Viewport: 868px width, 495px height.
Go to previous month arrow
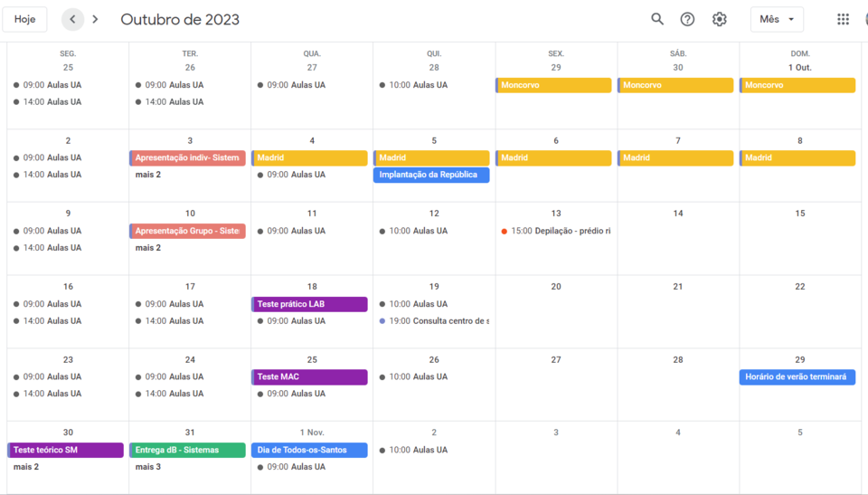pyautogui.click(x=73, y=19)
